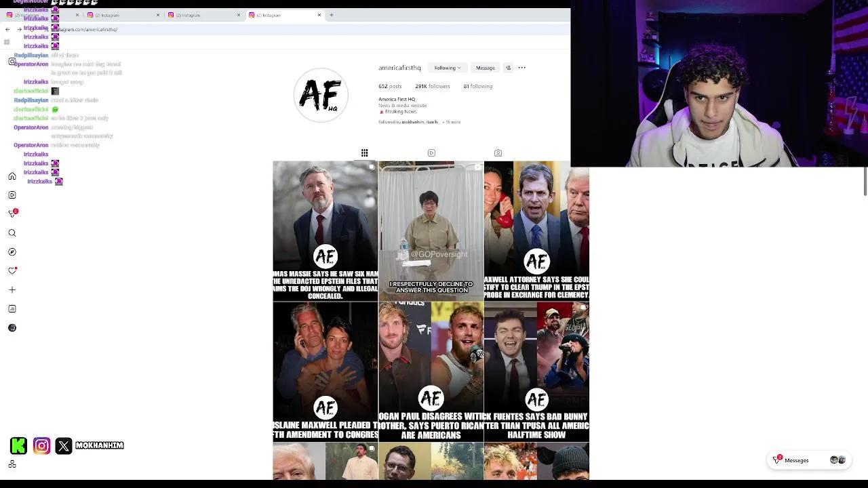Go to the Home feed icon in sidebar

point(12,176)
